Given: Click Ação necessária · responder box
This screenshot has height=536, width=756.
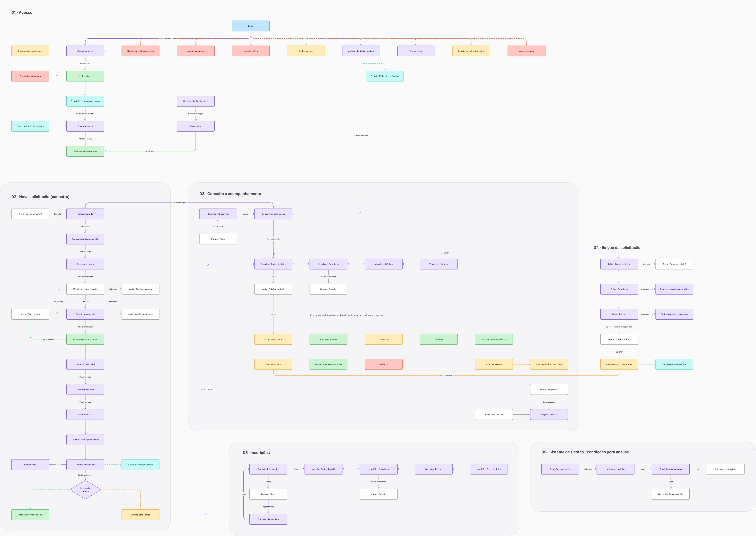Looking at the screenshot, I should [x=549, y=365].
